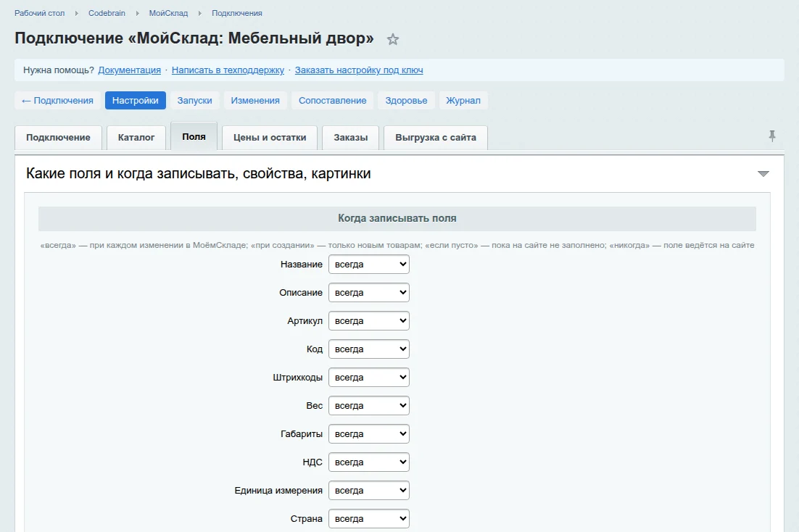Switch to the Подключение tab
This screenshot has height=532, width=799.
pyautogui.click(x=58, y=138)
